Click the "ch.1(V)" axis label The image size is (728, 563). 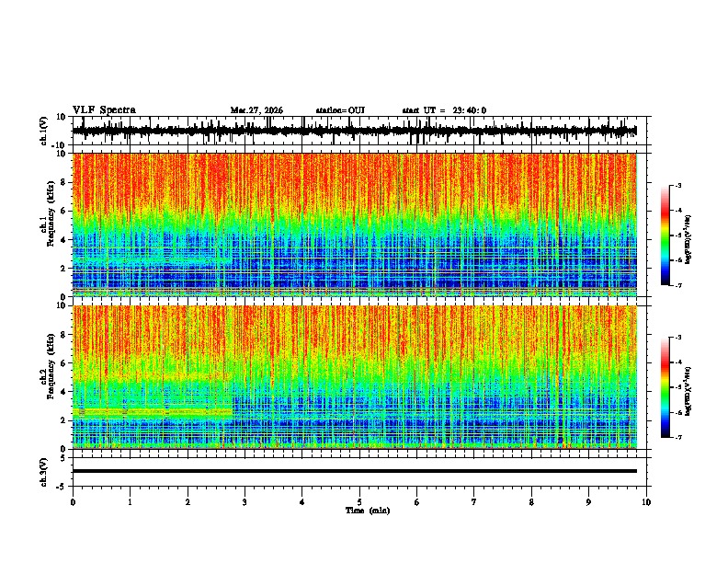tap(44, 131)
